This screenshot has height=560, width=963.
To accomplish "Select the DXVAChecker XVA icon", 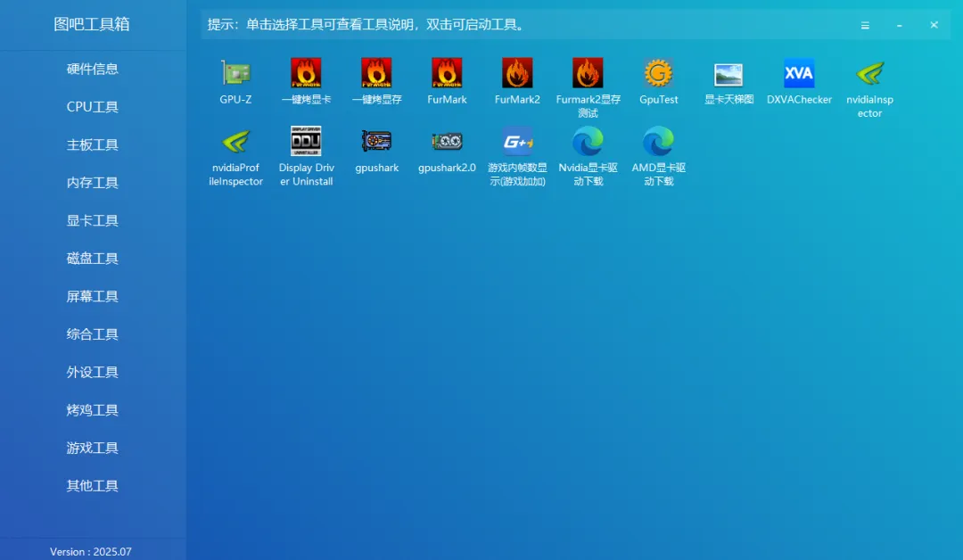I will pyautogui.click(x=799, y=73).
